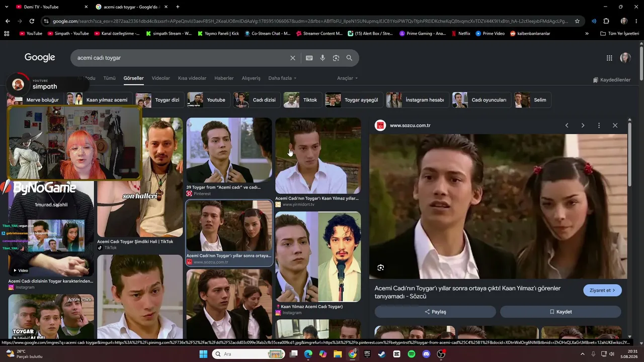The height and width of the screenshot is (362, 644).
Task: Submit search with the magnifier icon
Action: (x=349, y=58)
